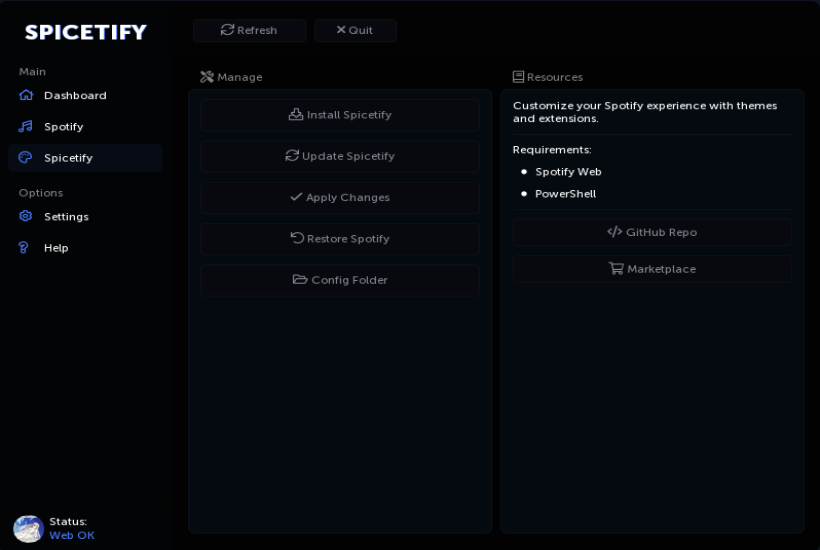
Task: Restore Spotify to default
Action: (x=340, y=238)
